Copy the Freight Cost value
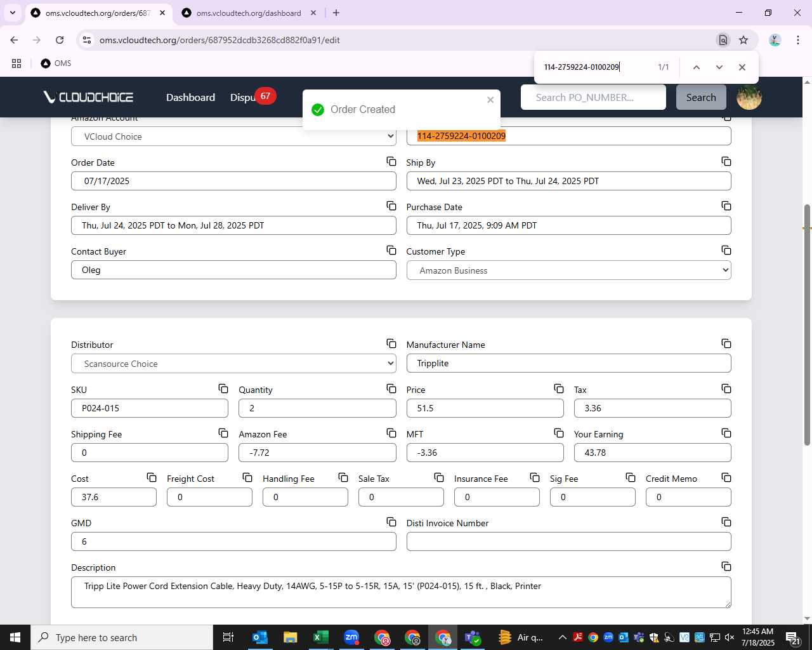Viewport: 812px width, 650px height. 247,477
